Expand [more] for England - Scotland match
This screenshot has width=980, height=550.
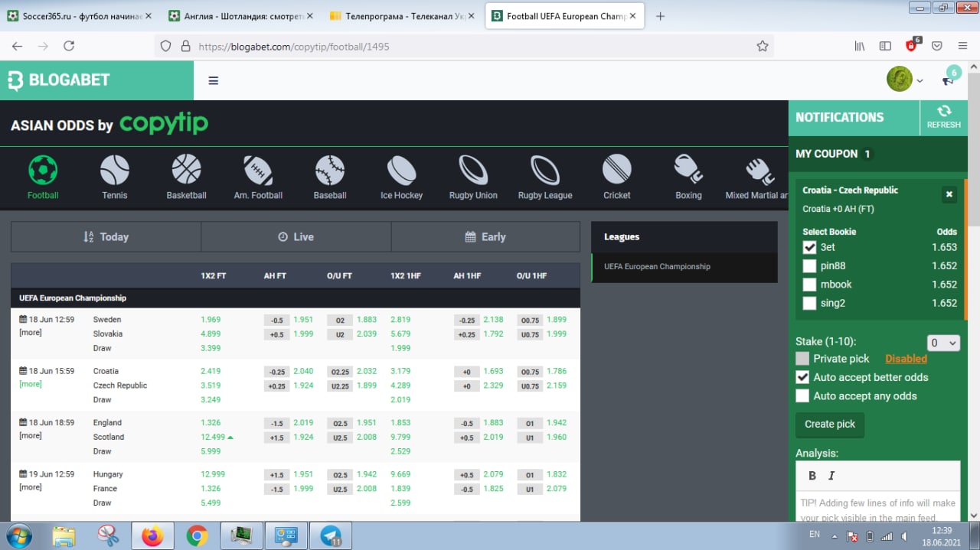tap(31, 435)
